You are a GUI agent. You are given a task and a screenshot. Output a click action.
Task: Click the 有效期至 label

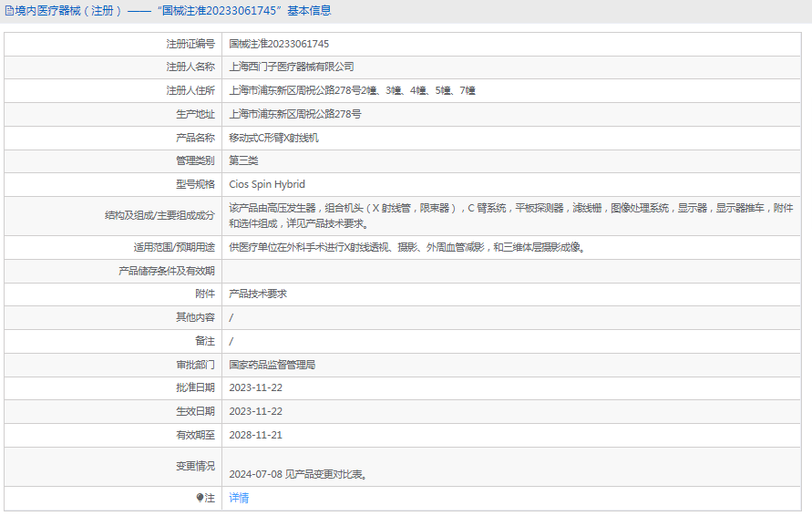[195, 435]
